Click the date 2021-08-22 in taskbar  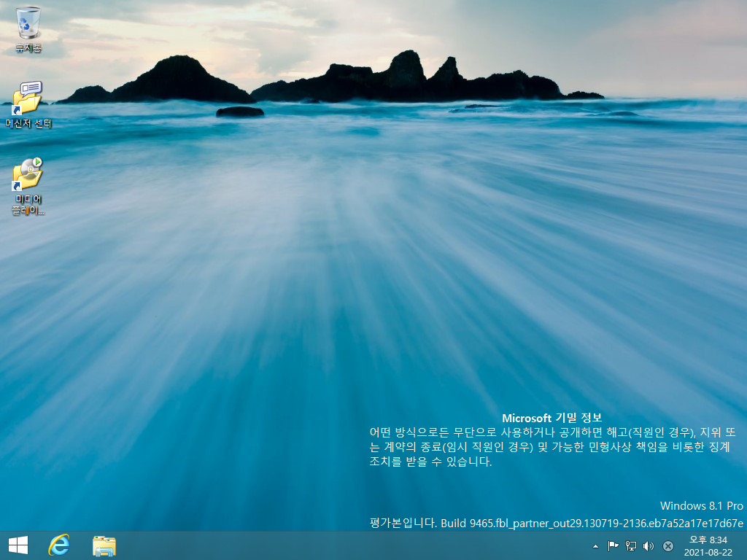(x=708, y=553)
